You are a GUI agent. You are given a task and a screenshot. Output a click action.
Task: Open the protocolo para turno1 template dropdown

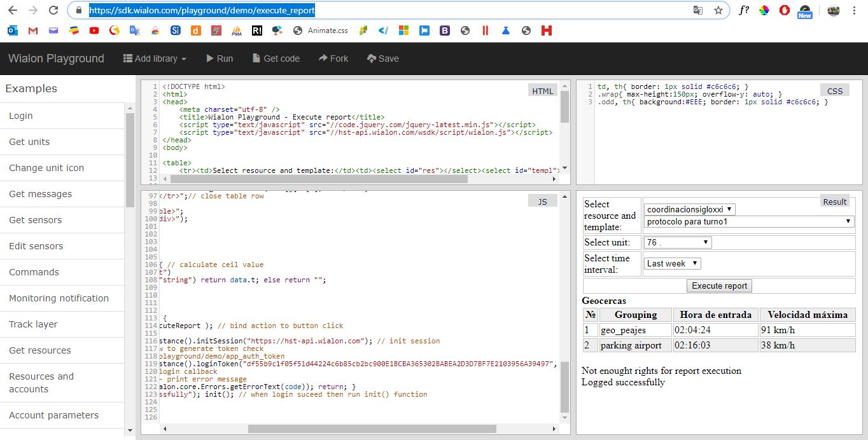tap(748, 222)
